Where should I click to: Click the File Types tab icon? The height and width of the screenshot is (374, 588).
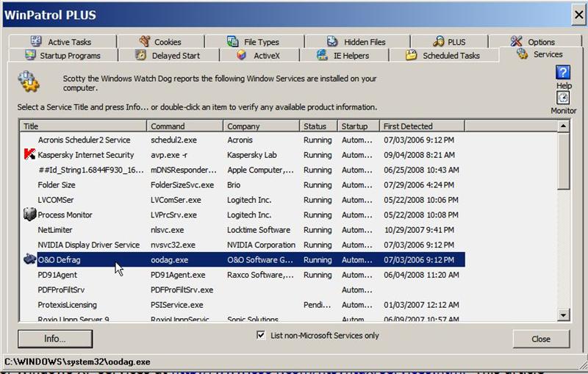233,41
